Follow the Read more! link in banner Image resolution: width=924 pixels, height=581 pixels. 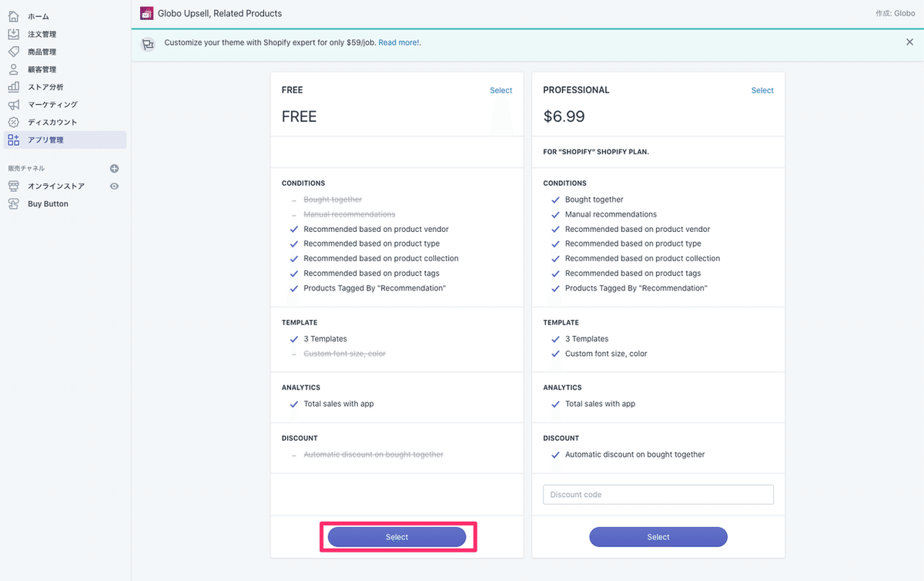399,42
